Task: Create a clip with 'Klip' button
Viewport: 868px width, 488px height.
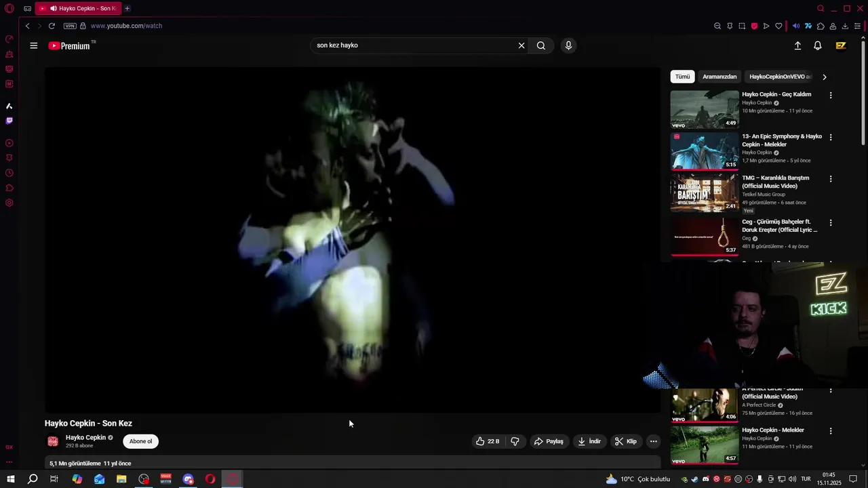Action: (x=626, y=441)
